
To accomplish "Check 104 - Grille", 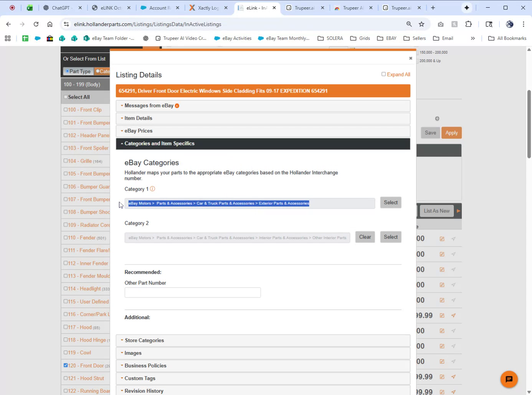I will pos(66,161).
